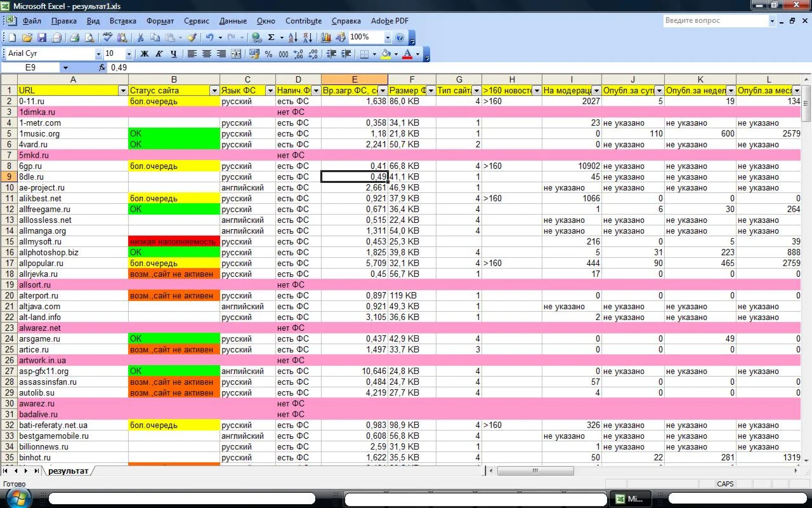This screenshot has width=812, height=508.
Task: Open Print Preview from the toolbar
Action: [88, 37]
